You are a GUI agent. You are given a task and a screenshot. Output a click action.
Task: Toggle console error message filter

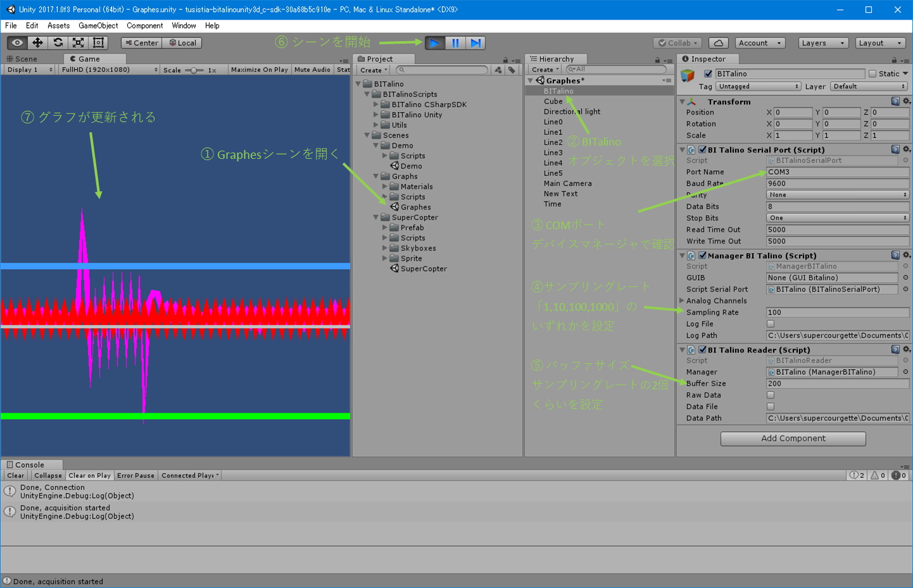899,475
